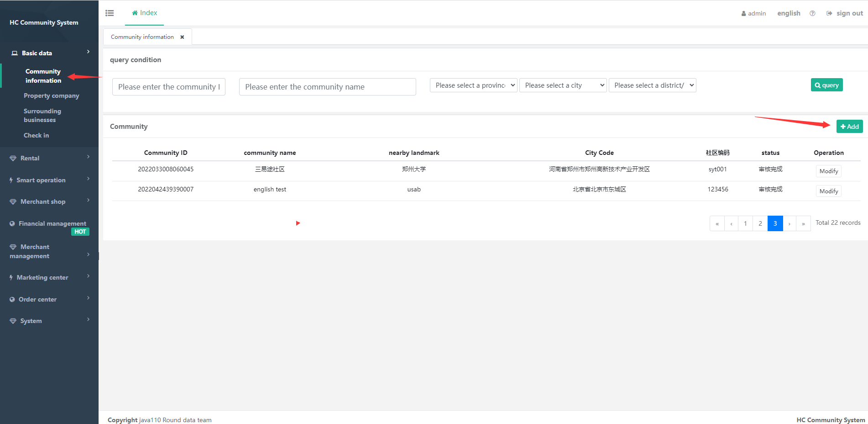Click the lightning icon beside Smart operation
The width and height of the screenshot is (868, 424).
(x=11, y=180)
